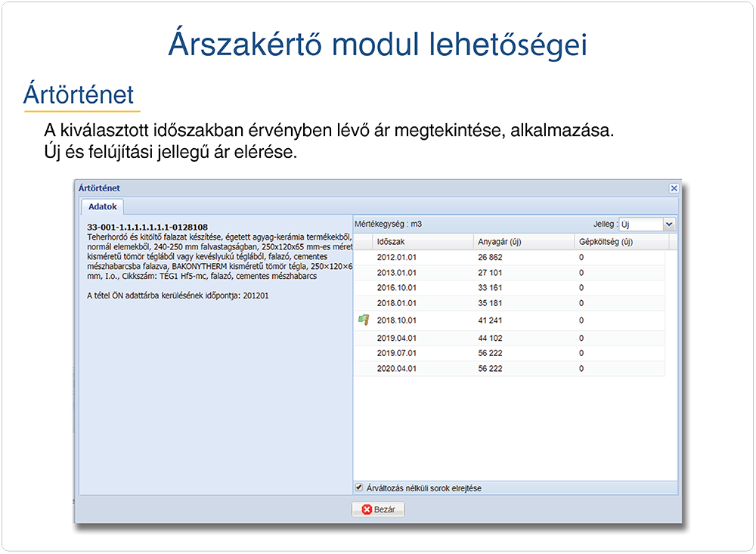
Task: Select the 2012.01.01 period row
Action: coord(509,258)
